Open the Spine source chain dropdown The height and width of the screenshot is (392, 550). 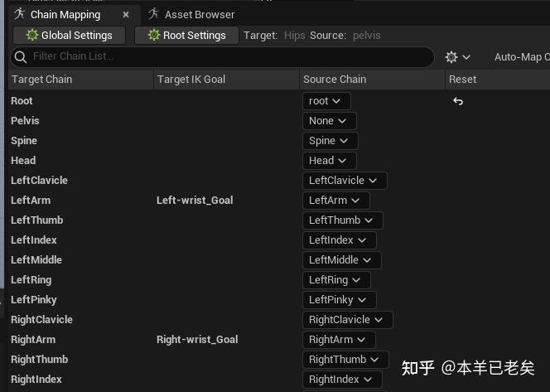click(x=330, y=141)
